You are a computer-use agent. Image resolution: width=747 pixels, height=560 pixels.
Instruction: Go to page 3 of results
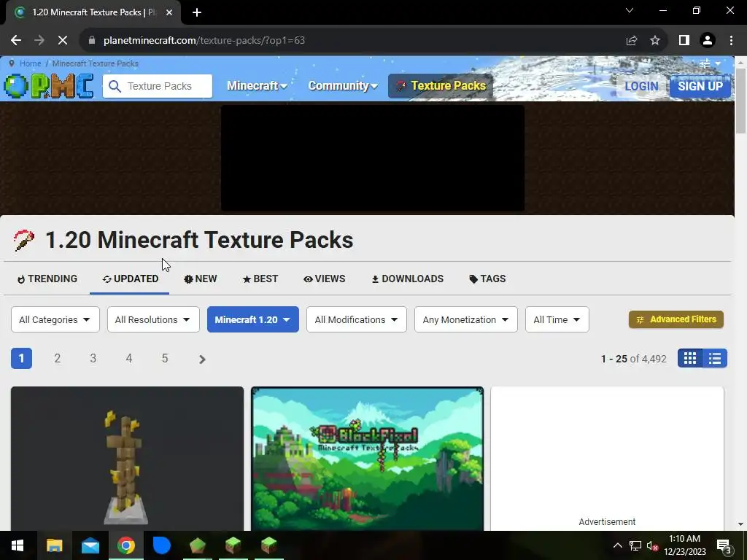93,359
